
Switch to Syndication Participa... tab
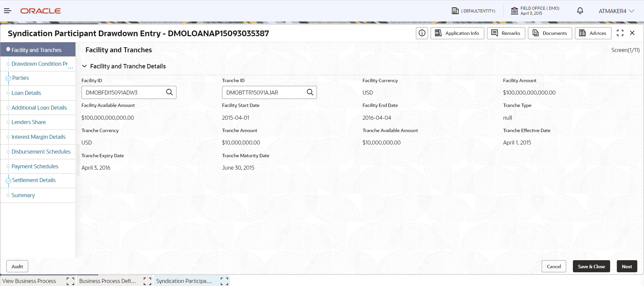pos(184,281)
